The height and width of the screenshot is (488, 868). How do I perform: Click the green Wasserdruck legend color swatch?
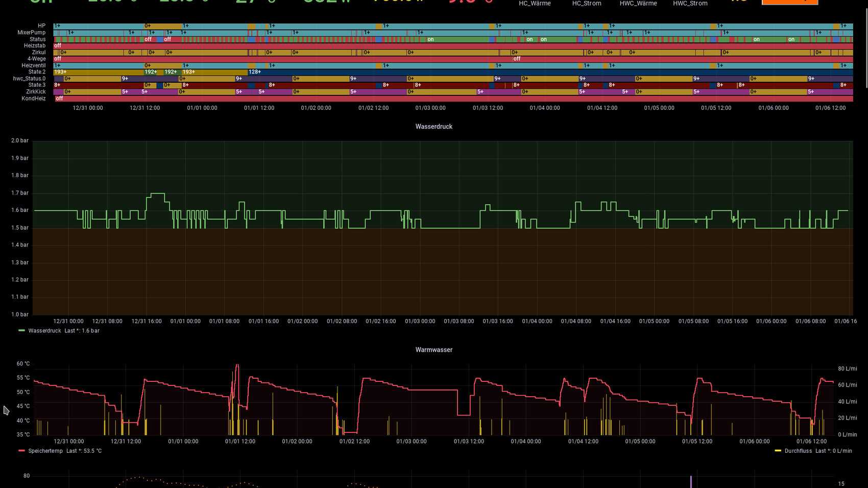coord(21,331)
